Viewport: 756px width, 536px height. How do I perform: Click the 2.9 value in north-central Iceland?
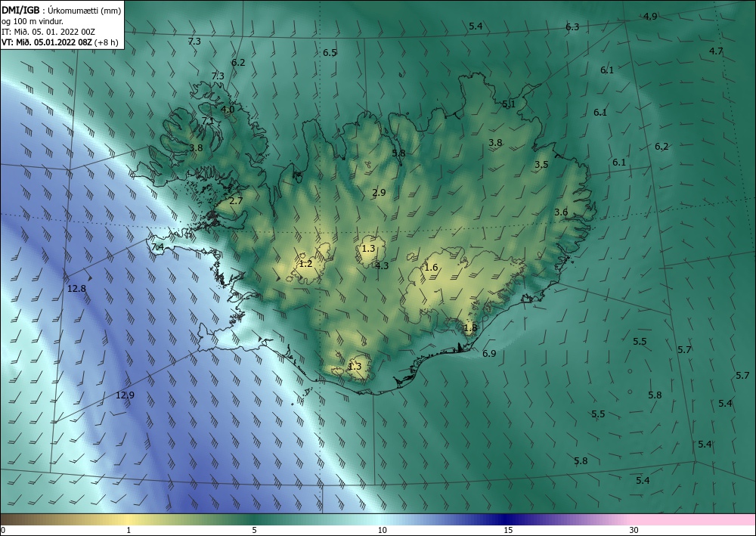[x=379, y=192]
